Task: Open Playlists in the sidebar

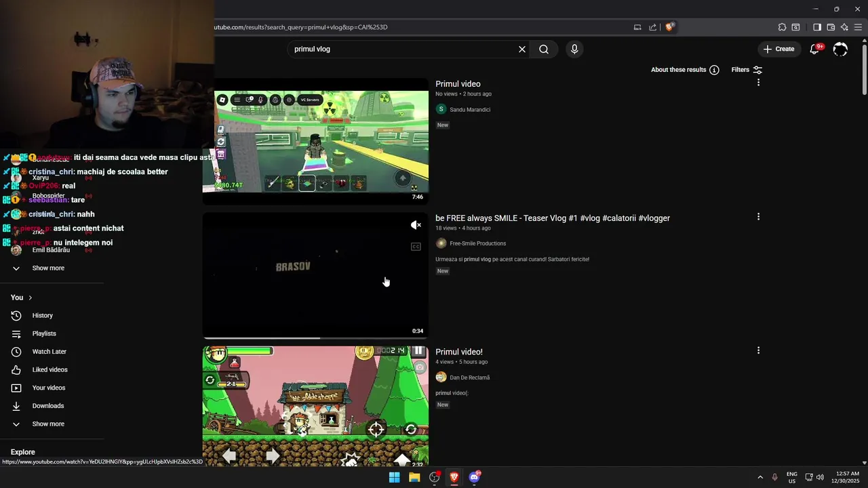Action: coord(44,333)
